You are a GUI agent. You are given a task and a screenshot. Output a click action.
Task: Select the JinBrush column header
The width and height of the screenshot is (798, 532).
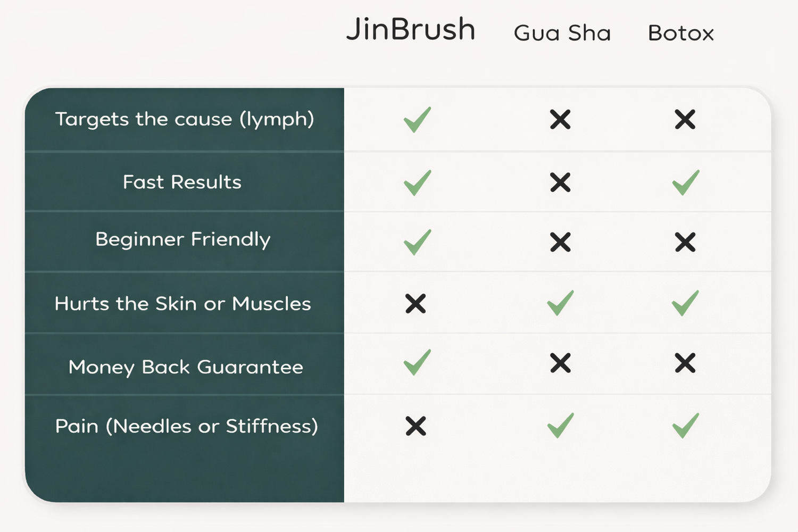coord(411,29)
